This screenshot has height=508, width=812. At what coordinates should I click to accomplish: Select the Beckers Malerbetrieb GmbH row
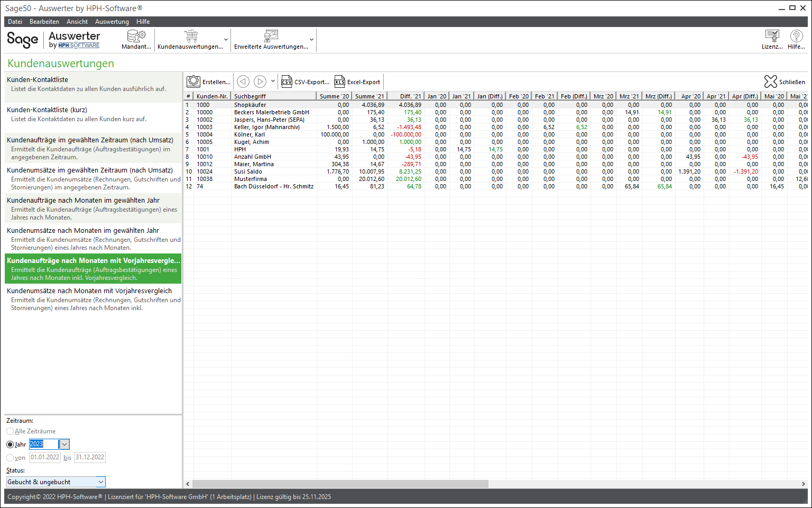pyautogui.click(x=495, y=112)
